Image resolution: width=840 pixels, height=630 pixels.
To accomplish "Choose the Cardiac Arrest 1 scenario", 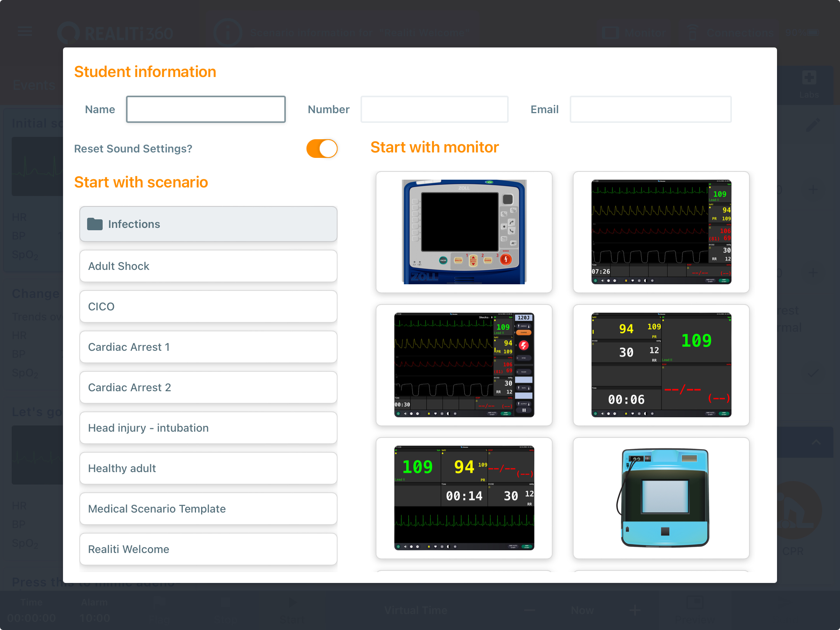I will pos(208,347).
